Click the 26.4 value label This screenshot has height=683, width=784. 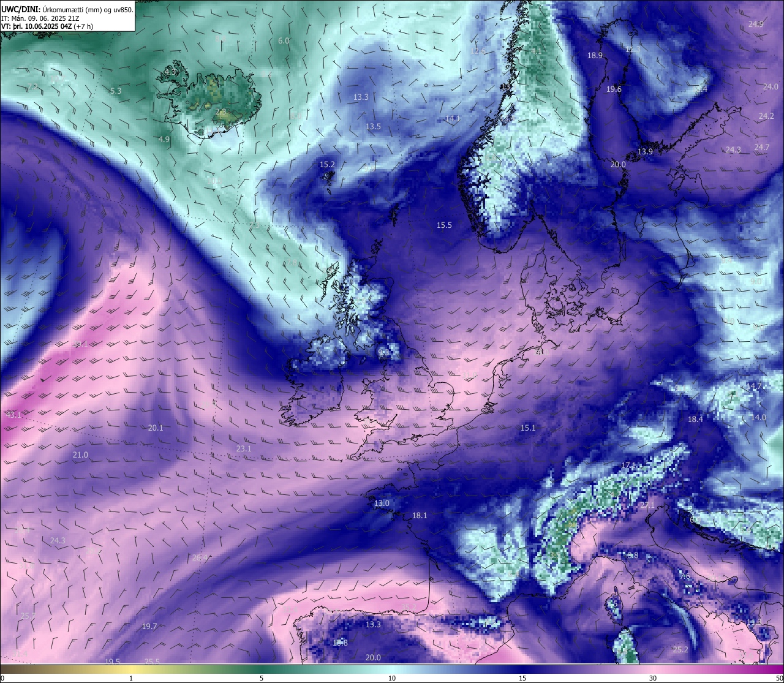[x=200, y=558]
